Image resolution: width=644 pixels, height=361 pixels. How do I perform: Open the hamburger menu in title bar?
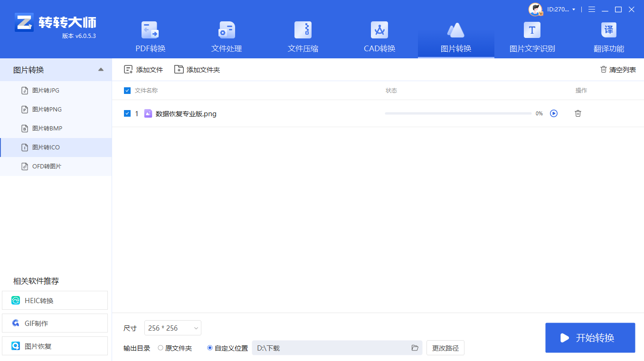[592, 9]
